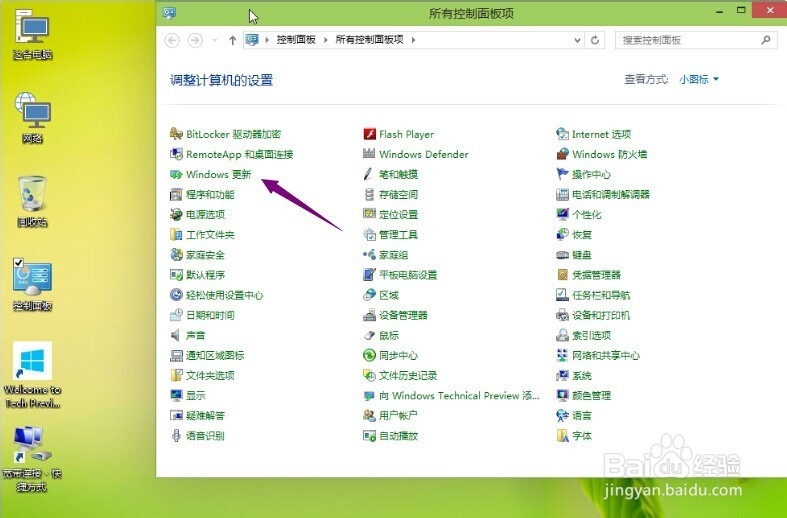Refresh the control panel view
The image size is (787, 518).
click(595, 40)
